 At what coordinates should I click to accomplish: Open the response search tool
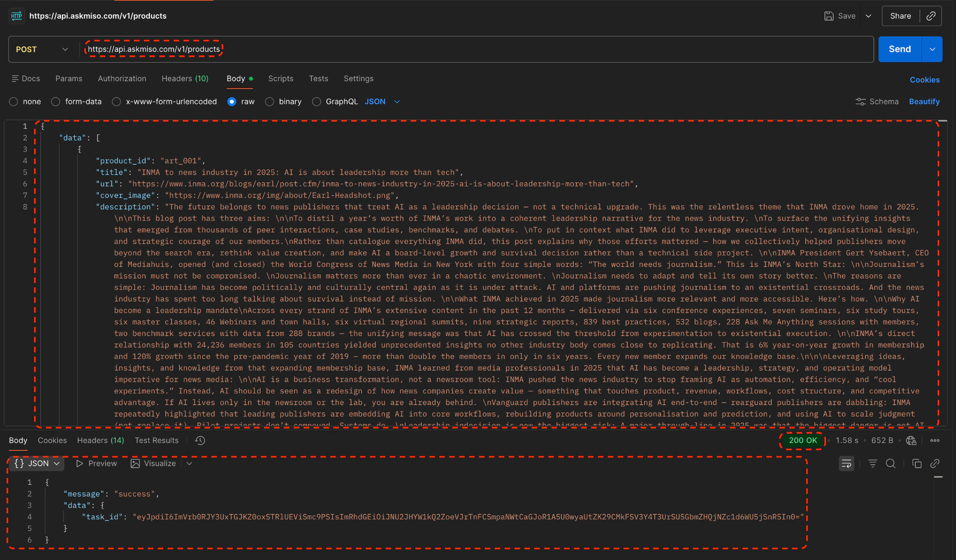click(x=891, y=463)
